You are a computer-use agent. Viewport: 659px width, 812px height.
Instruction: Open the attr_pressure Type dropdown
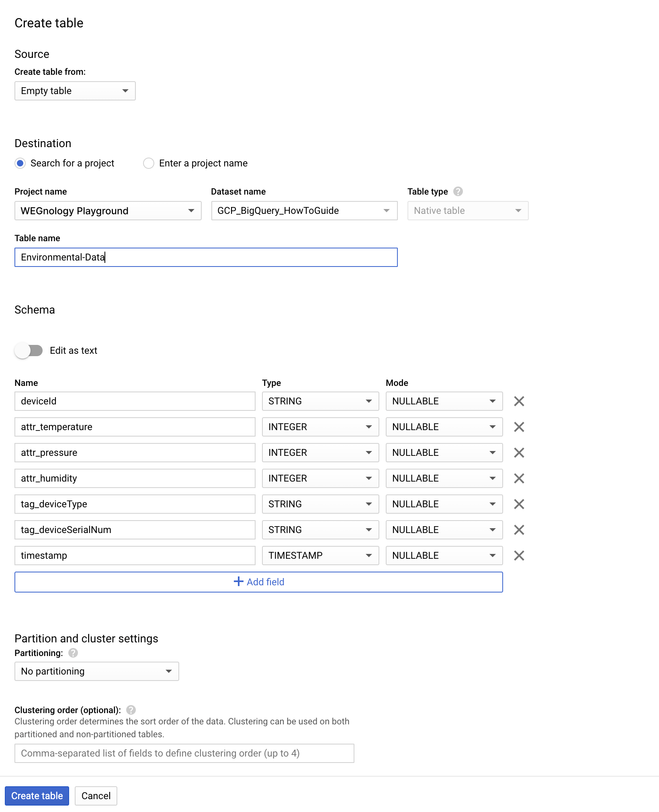[320, 453]
